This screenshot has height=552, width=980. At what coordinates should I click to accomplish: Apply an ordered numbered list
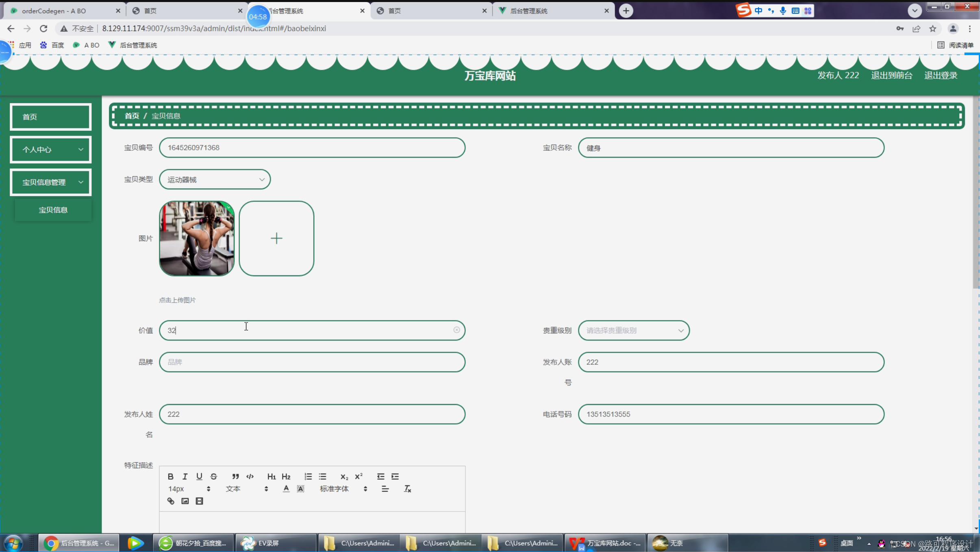(308, 476)
